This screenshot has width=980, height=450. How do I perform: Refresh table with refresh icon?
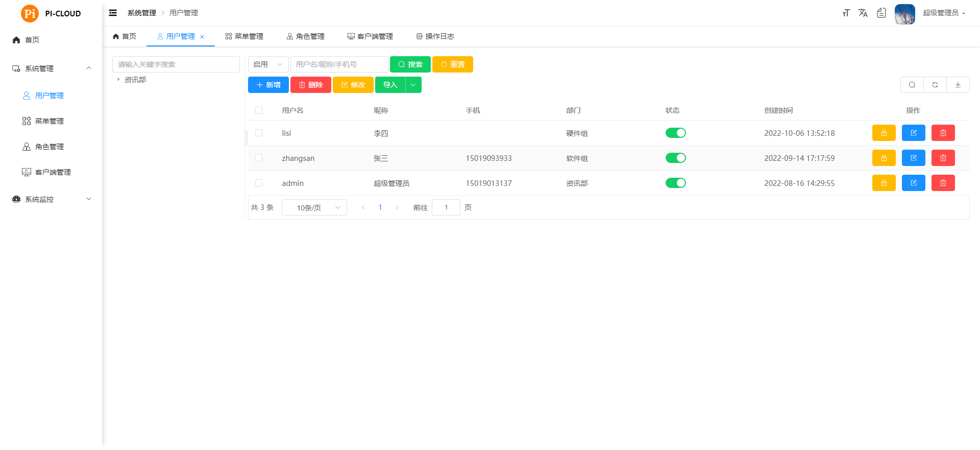pyautogui.click(x=935, y=85)
